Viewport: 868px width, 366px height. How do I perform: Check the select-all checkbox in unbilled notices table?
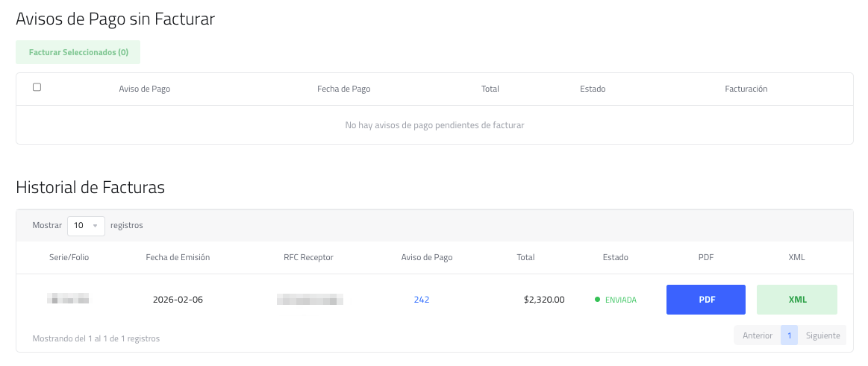pos(37,87)
